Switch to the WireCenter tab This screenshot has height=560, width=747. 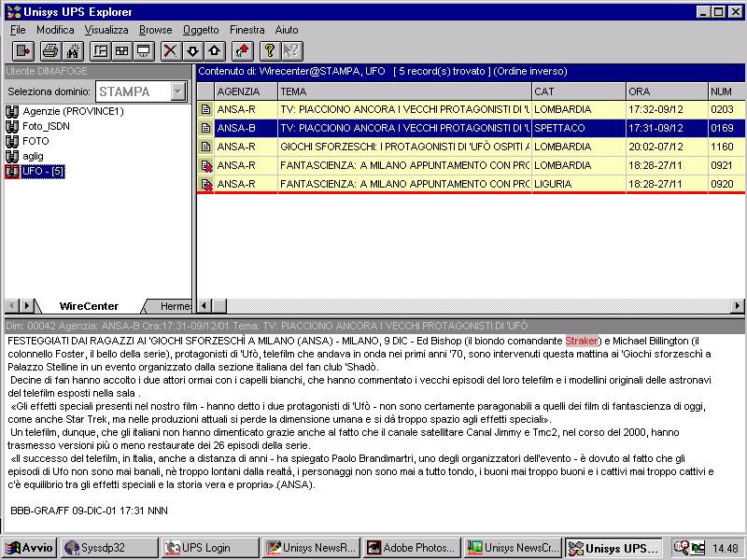pyautogui.click(x=89, y=306)
